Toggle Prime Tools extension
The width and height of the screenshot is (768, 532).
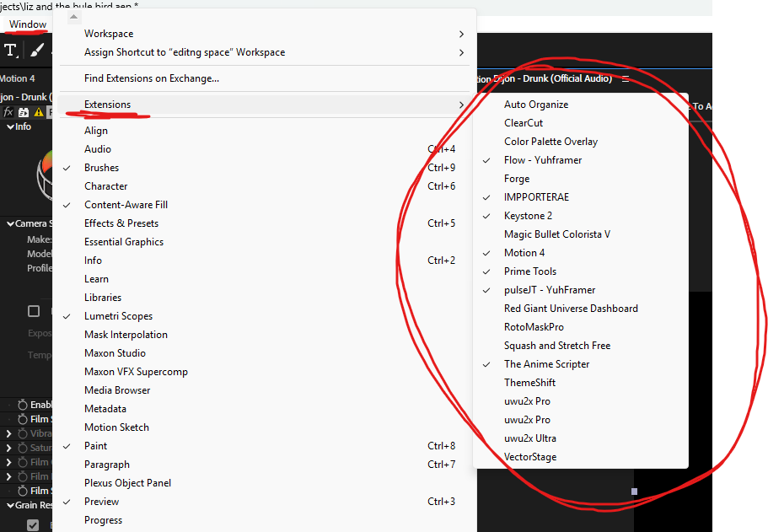[580, 271]
